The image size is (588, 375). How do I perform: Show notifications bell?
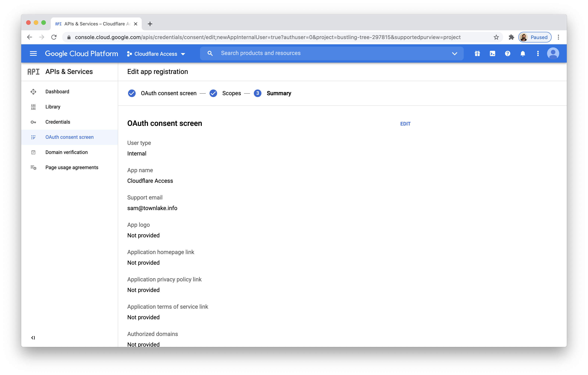point(523,53)
